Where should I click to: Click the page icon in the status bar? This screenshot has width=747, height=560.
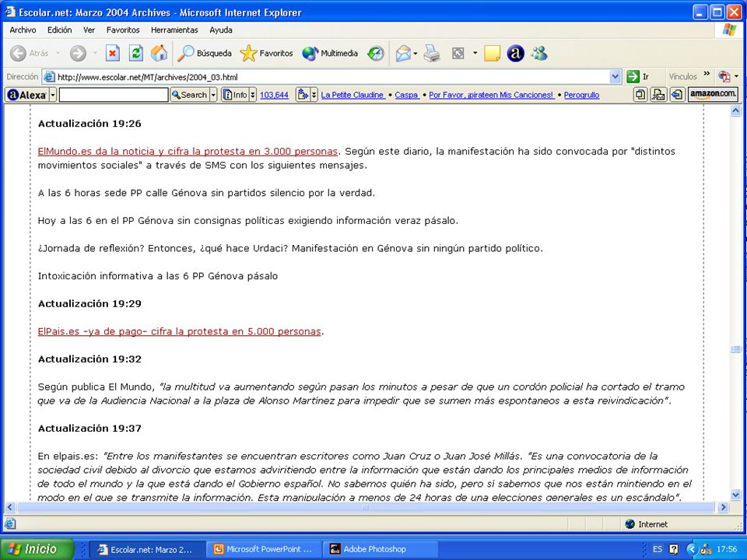coord(10,523)
